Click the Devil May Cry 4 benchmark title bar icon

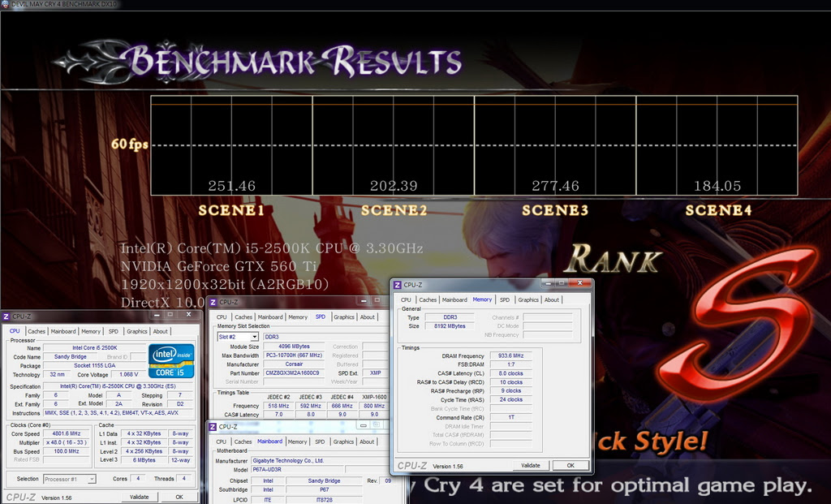point(5,4)
